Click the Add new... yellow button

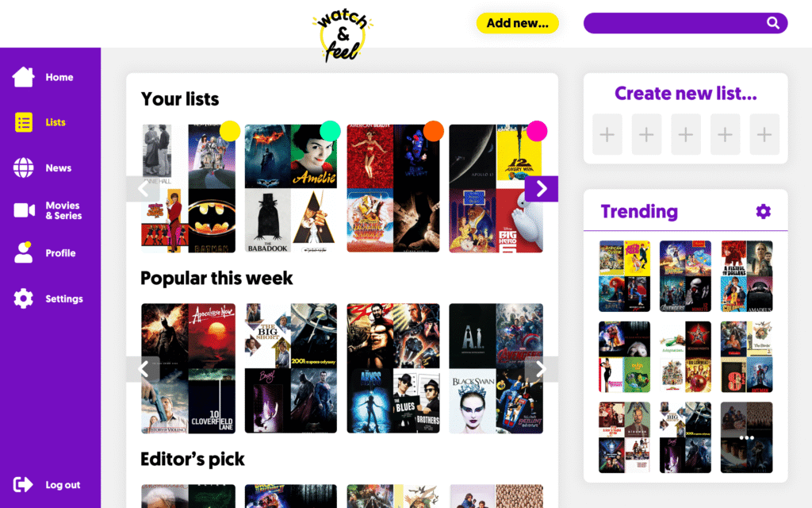tap(517, 23)
